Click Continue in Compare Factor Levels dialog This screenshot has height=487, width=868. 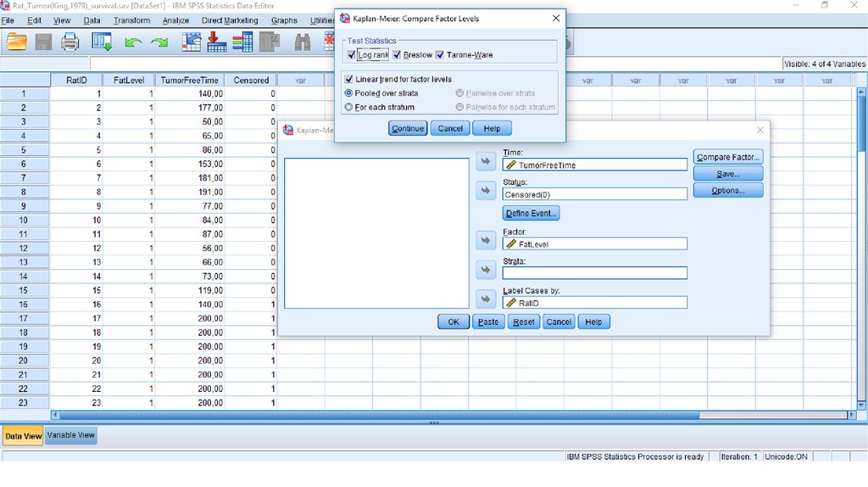[x=408, y=128]
